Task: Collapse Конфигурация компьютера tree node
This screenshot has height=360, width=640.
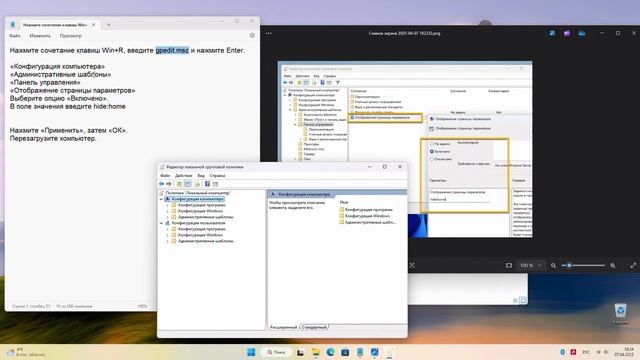Action: pos(161,199)
